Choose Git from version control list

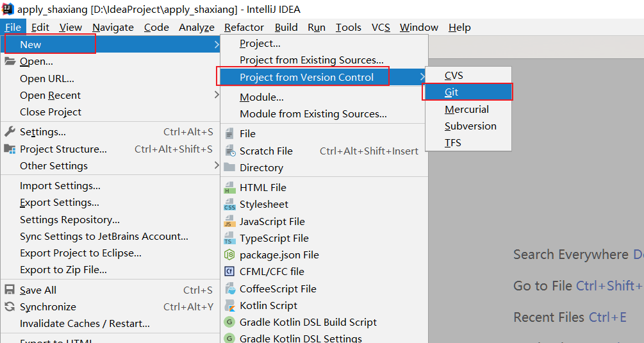coord(468,92)
